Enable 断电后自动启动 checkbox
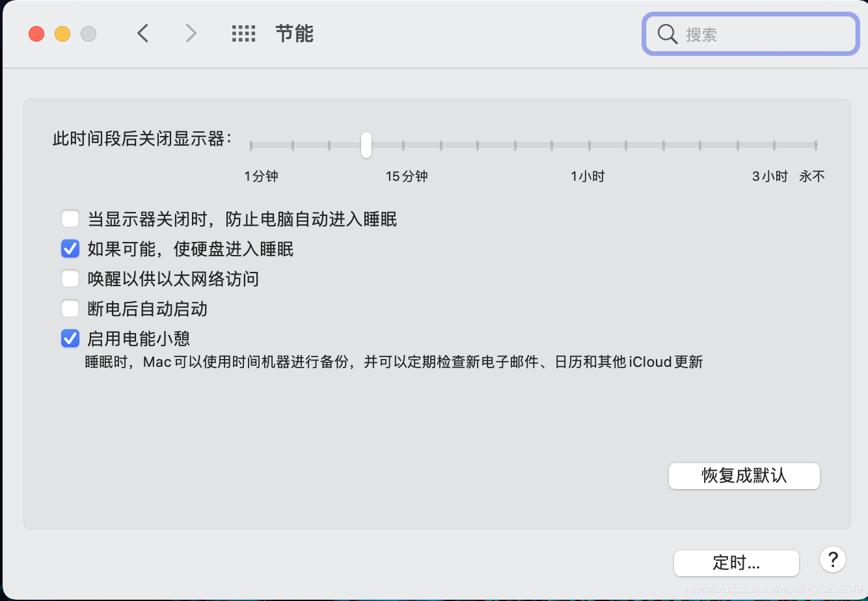Image resolution: width=868 pixels, height=601 pixels. coord(70,308)
